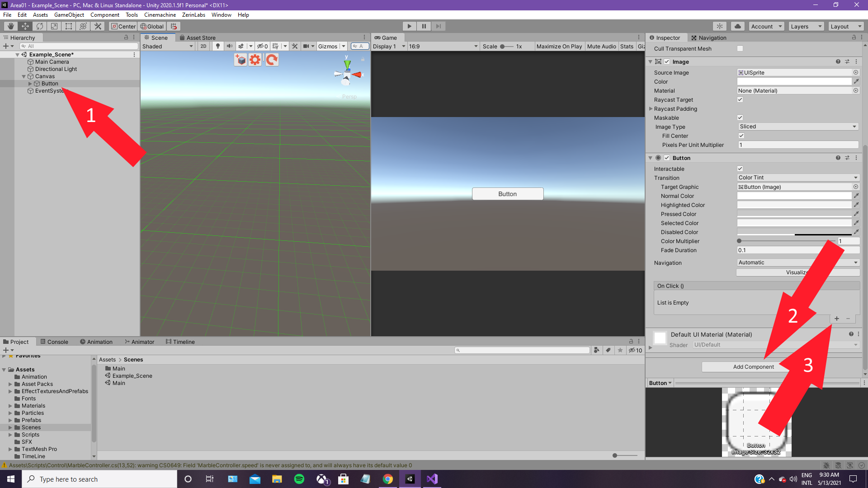Viewport: 868px width, 488px height.
Task: Open Spotify from the taskbar
Action: pyautogui.click(x=299, y=479)
